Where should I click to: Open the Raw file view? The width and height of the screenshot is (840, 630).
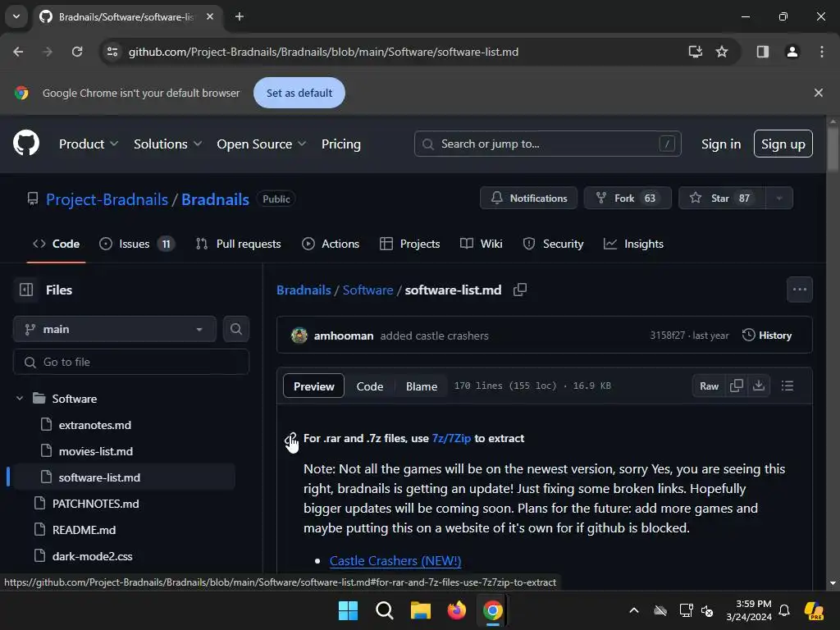click(709, 386)
